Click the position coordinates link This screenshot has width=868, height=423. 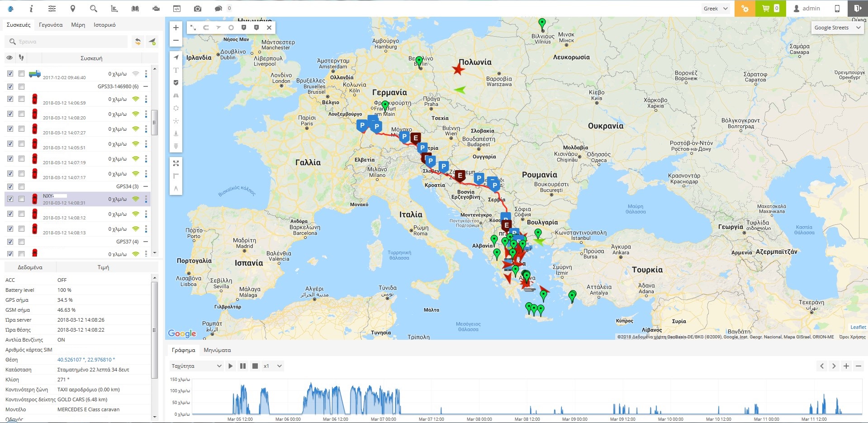click(x=86, y=360)
